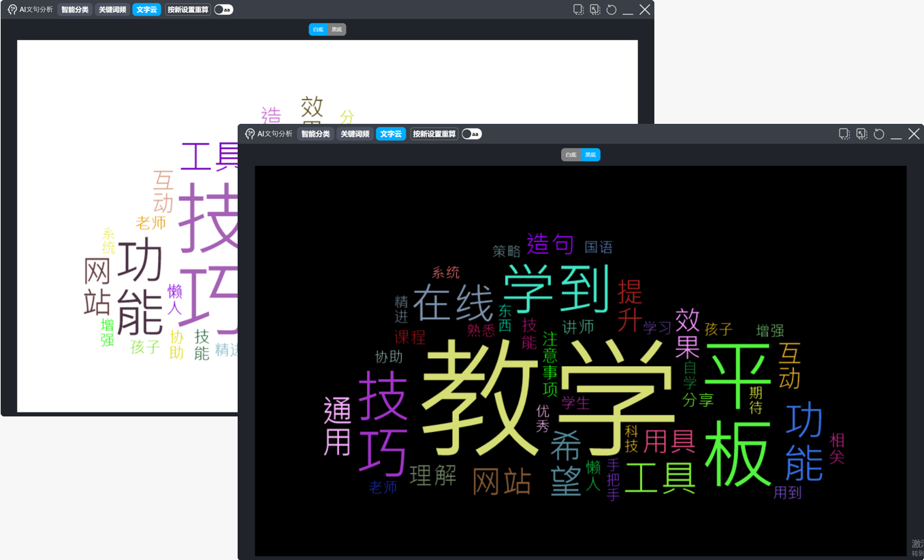This screenshot has width=924, height=560.
Task: Toggle the aa switch in the black-background window
Action: click(471, 134)
